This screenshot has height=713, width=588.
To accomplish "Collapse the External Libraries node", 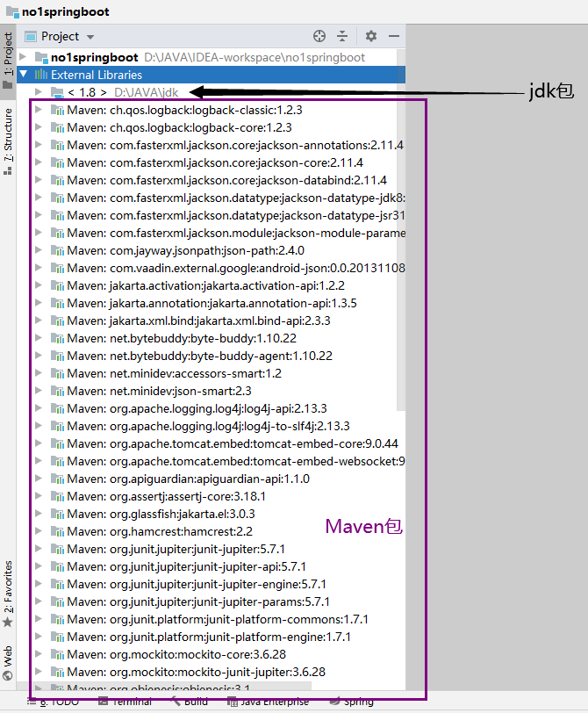I will coord(23,74).
